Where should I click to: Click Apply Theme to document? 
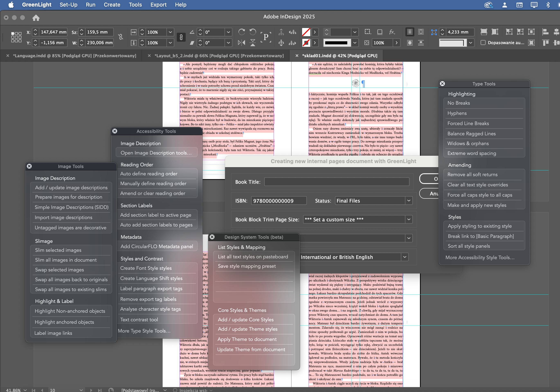tap(247, 339)
